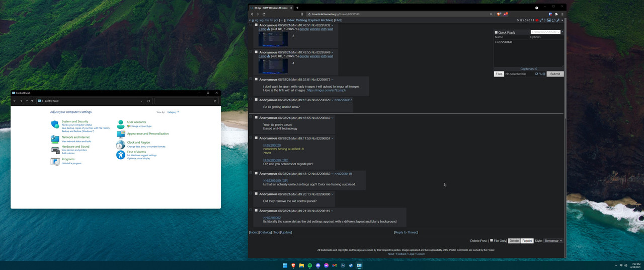
Task: Open the browser extensions puzzle icon
Action: click(x=556, y=14)
